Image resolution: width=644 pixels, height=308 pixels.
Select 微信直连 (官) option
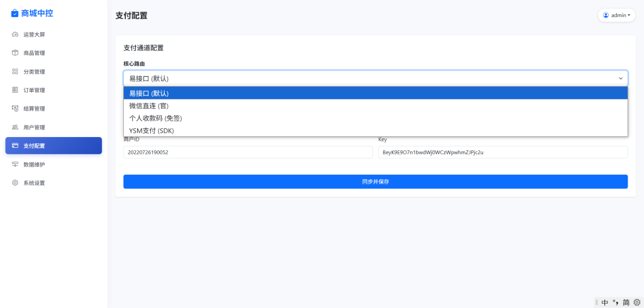click(375, 106)
